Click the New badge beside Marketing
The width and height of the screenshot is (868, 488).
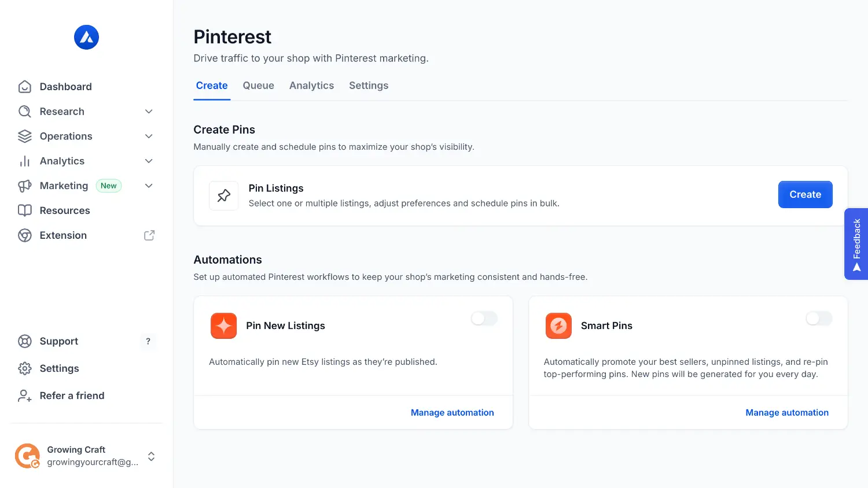coord(109,186)
